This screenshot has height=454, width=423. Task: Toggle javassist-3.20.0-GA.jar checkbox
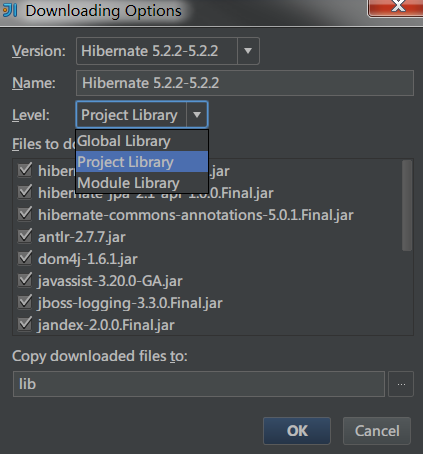pyautogui.click(x=25, y=280)
